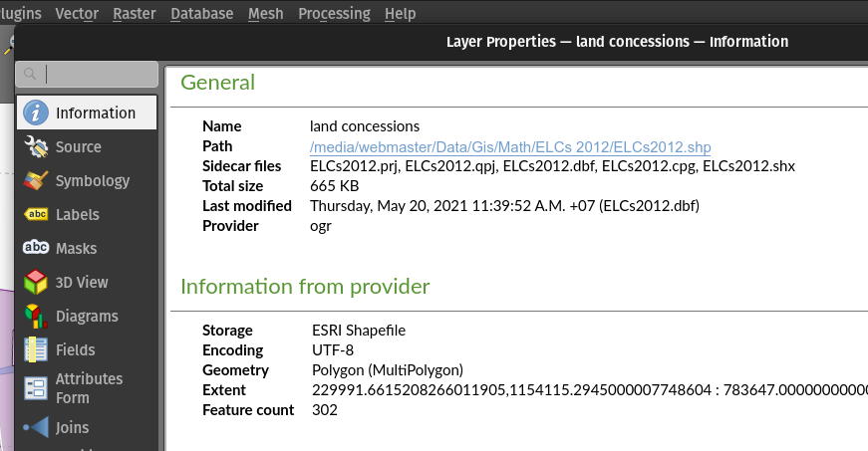Open the Fields icon
This screenshot has width=868, height=451.
tap(36, 350)
